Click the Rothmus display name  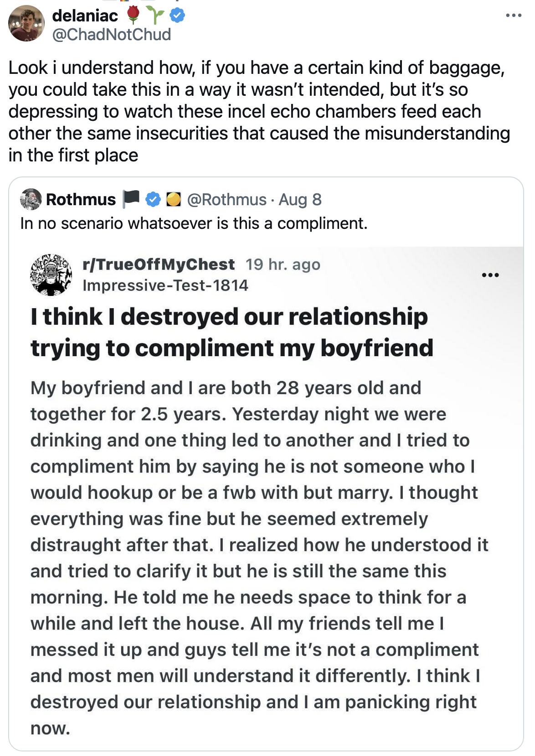point(81,199)
